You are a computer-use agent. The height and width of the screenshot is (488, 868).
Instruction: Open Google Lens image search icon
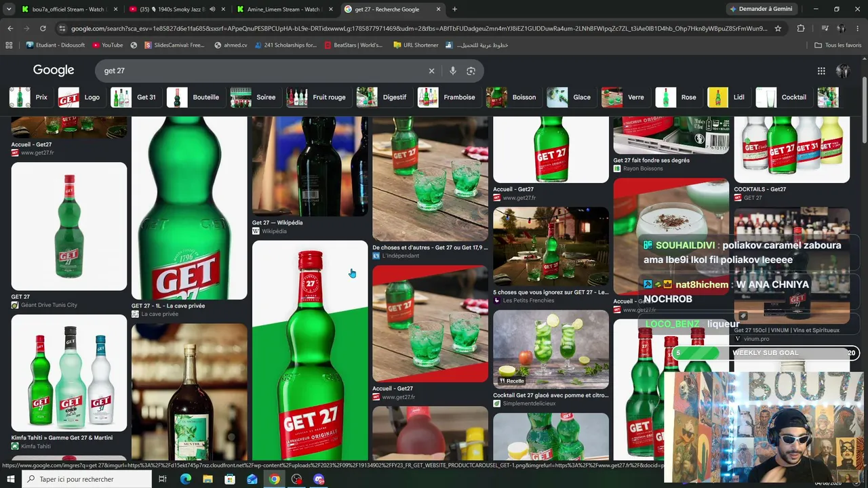coord(471,70)
